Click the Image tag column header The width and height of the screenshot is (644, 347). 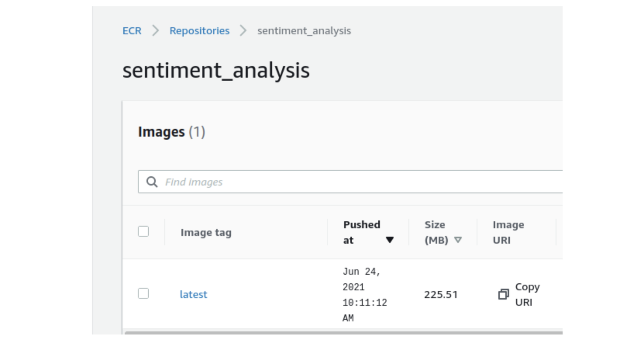point(206,233)
